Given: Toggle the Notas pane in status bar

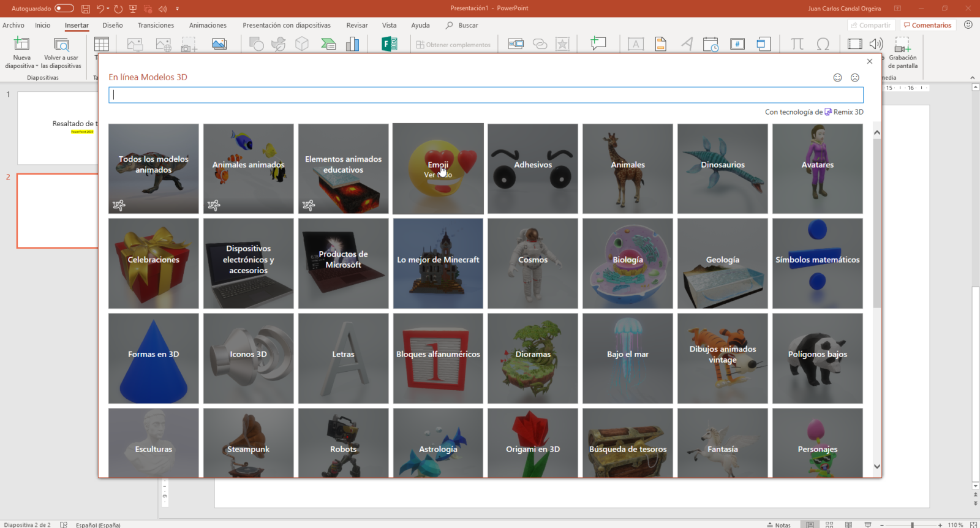Looking at the screenshot, I should (778, 524).
